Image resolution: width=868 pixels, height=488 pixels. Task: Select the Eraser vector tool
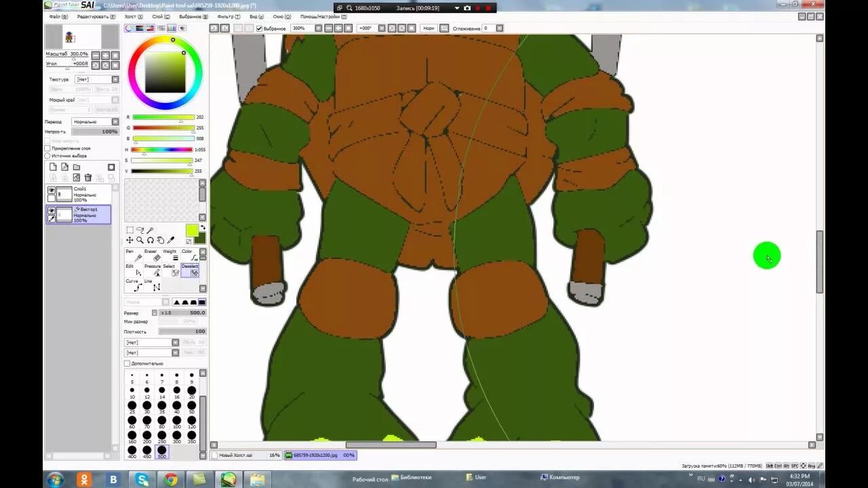pos(153,256)
